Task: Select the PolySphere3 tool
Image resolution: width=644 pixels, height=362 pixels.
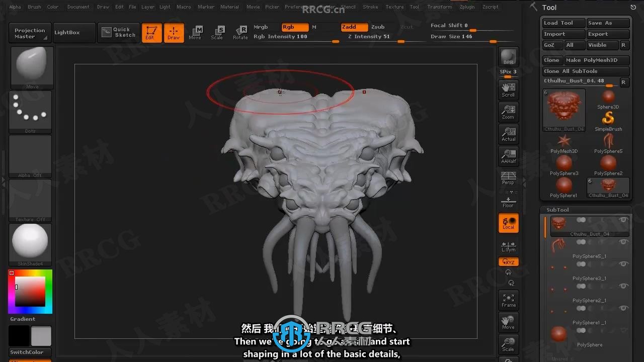Action: point(564,166)
